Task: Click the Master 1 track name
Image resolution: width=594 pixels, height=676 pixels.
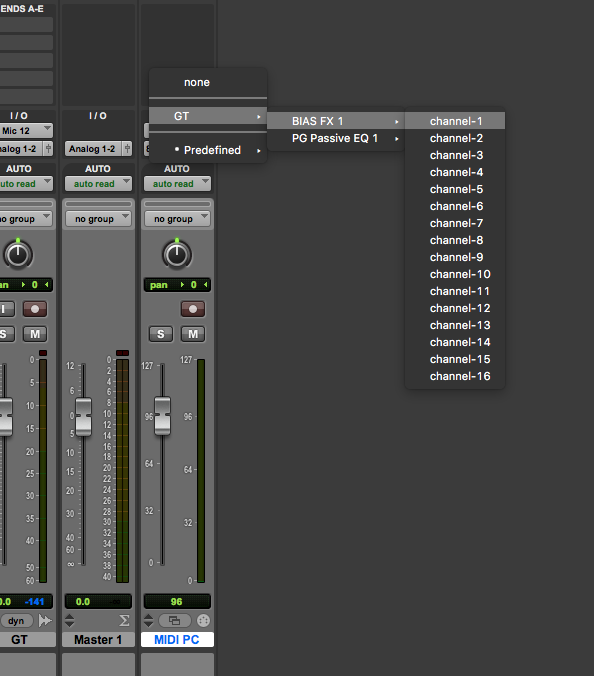Action: point(98,639)
